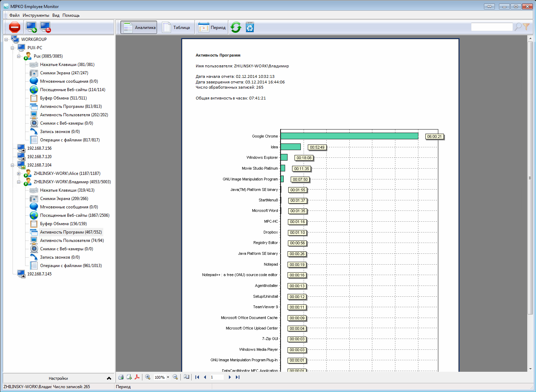Image resolution: width=536 pixels, height=392 pixels.
Task: Click the search field in the toolbar
Action: [492, 27]
